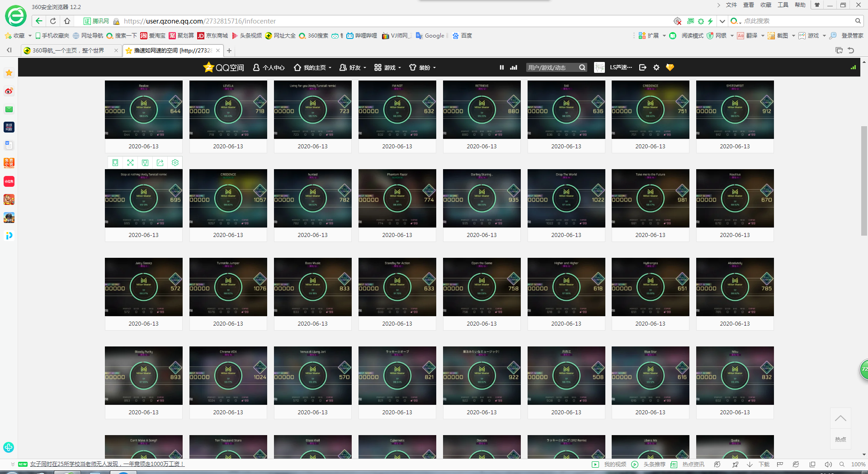Click the QQ空间 logo
868x474 pixels.
[224, 67]
